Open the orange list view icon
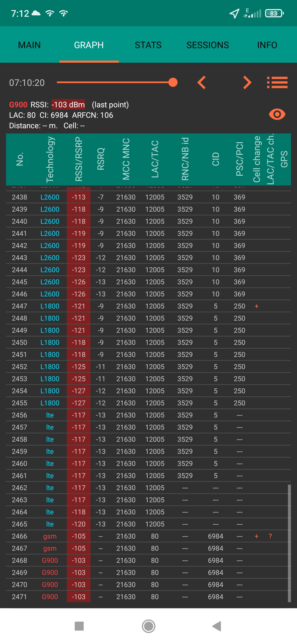 [x=277, y=82]
